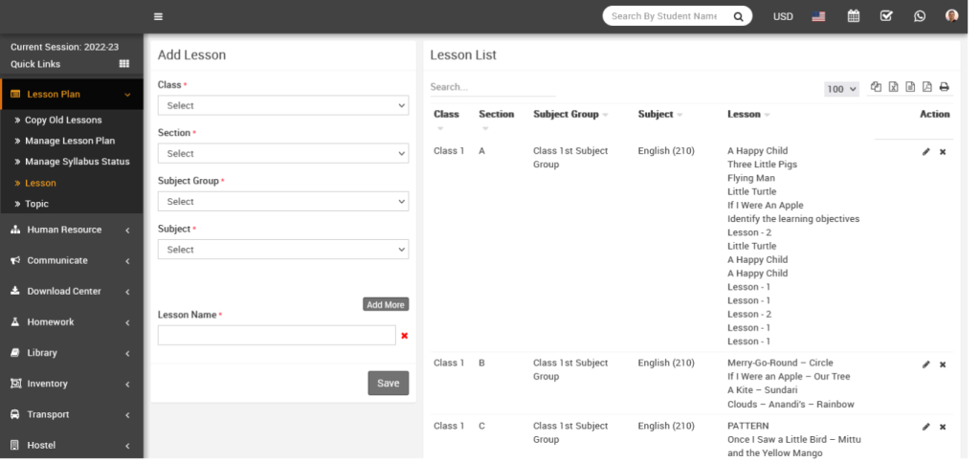Image resolution: width=980 pixels, height=462 pixels.
Task: Export lesson list to Excel
Action: [x=893, y=87]
